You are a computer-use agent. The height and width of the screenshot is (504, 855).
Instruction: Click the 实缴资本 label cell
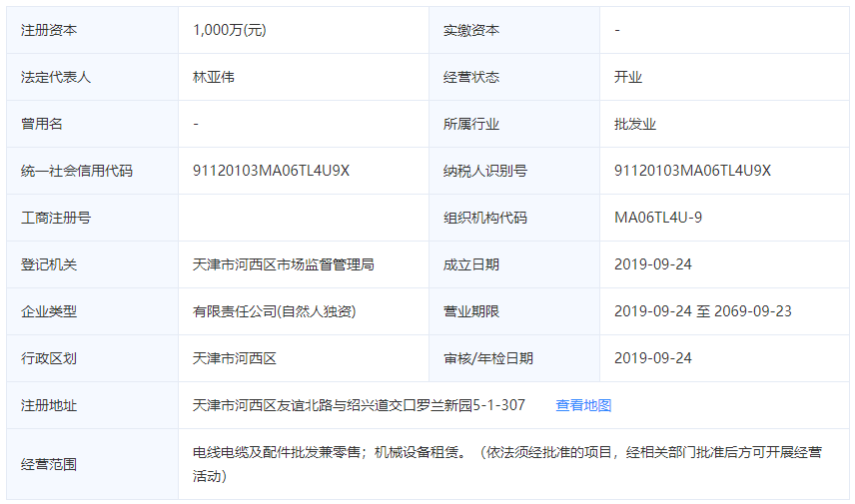coord(471,30)
